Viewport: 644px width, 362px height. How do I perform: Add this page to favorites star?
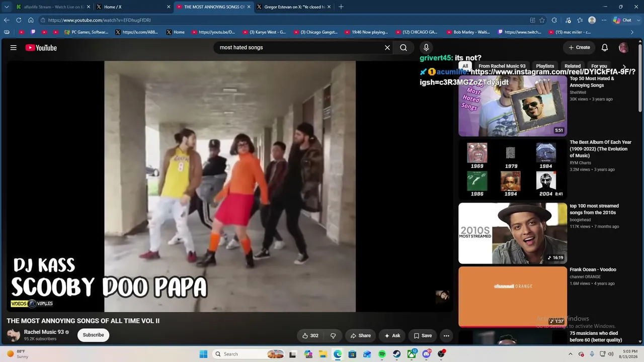coord(542,20)
